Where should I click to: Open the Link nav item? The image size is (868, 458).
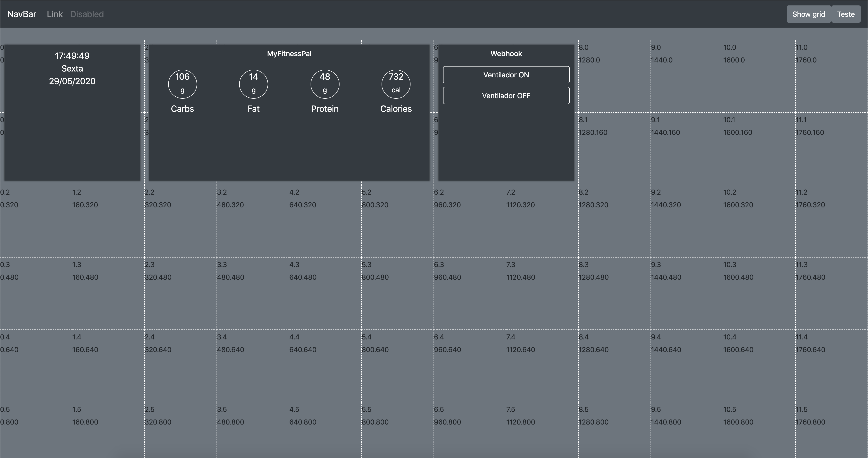pyautogui.click(x=54, y=14)
